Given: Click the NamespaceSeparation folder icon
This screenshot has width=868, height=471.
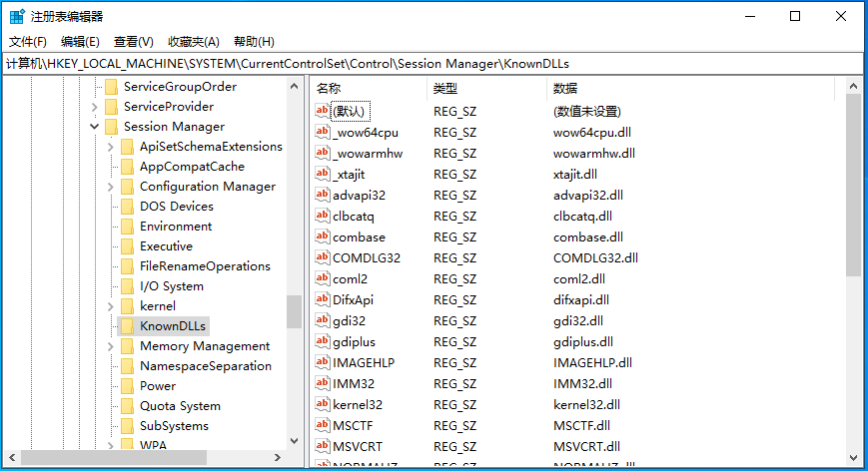Looking at the screenshot, I should pyautogui.click(x=127, y=366).
